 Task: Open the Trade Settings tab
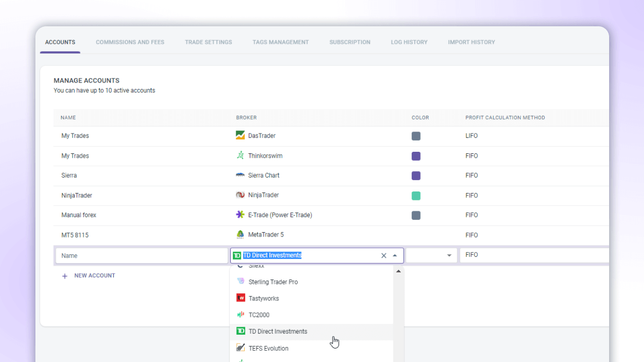[x=208, y=42]
